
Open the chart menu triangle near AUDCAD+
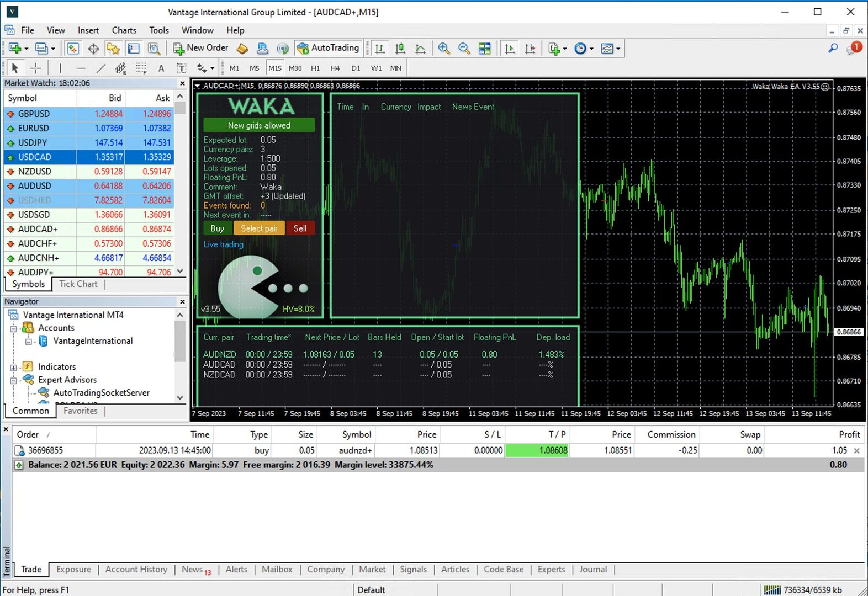click(x=197, y=86)
